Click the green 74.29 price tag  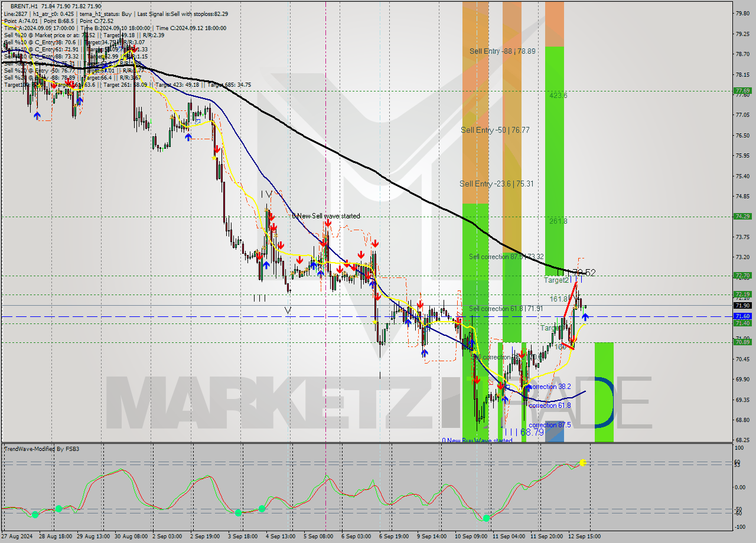[742, 217]
